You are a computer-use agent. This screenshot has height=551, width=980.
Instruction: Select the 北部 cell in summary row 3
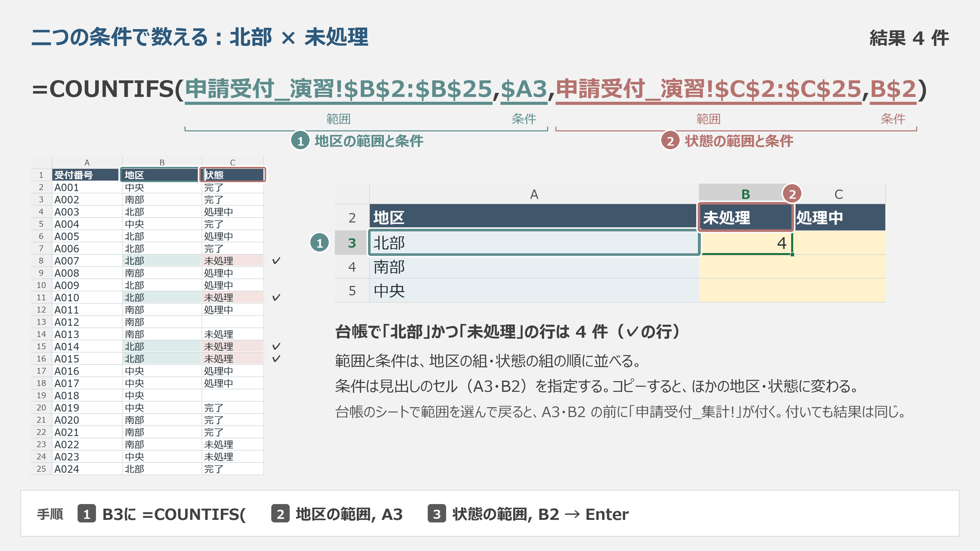coord(534,243)
